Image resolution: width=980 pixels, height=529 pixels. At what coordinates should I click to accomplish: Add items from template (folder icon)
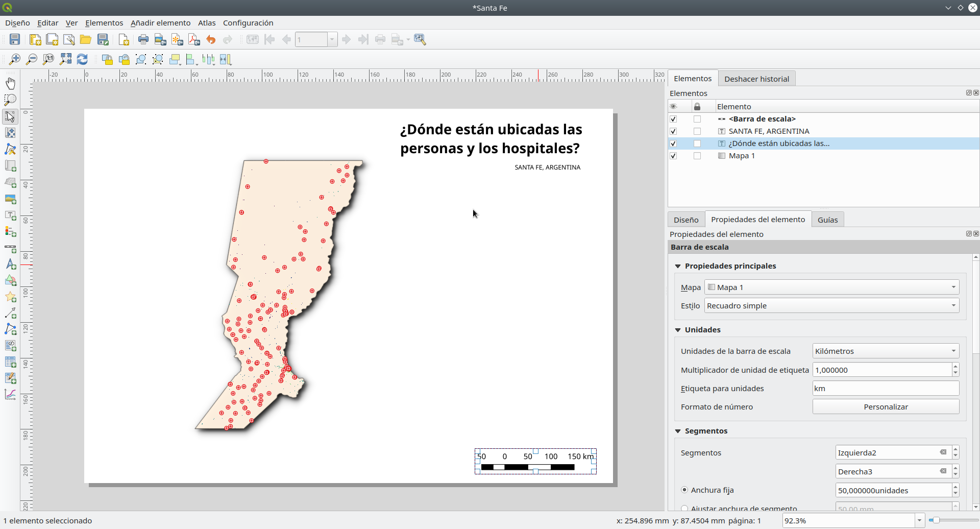[x=86, y=39]
